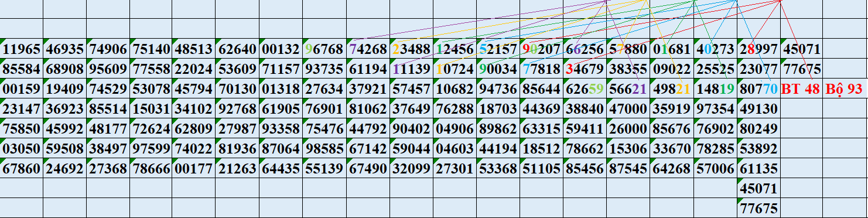The height and width of the screenshot is (218, 868).
Task: Click the 28997 cell
Action: (x=758, y=49)
